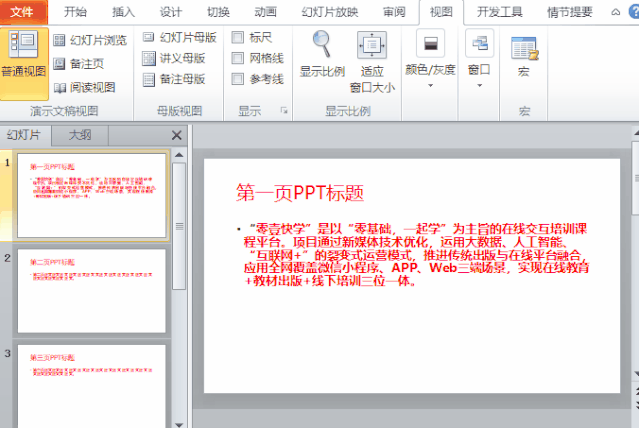Open Notes Master (备注母版)
Image resolution: width=639 pixels, height=428 pixels.
pos(174,79)
